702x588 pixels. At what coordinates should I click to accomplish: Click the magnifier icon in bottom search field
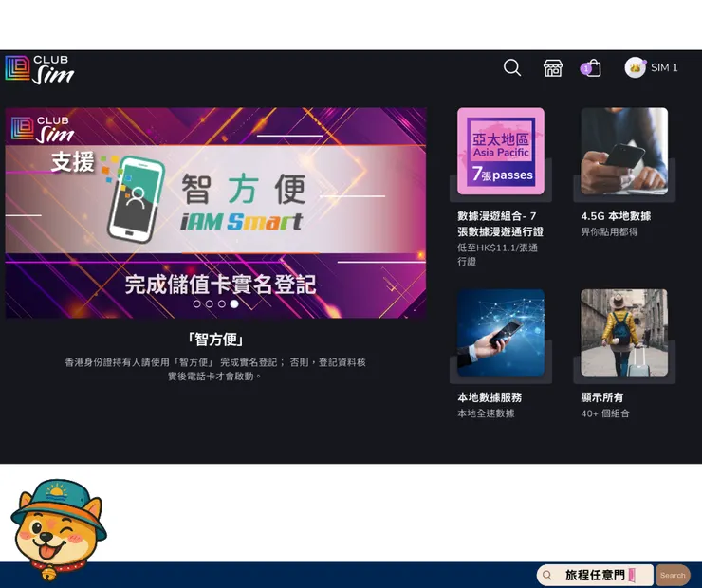[x=546, y=576]
